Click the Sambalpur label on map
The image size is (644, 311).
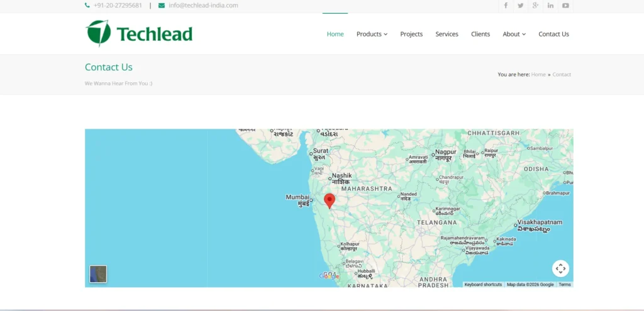pyautogui.click(x=541, y=148)
